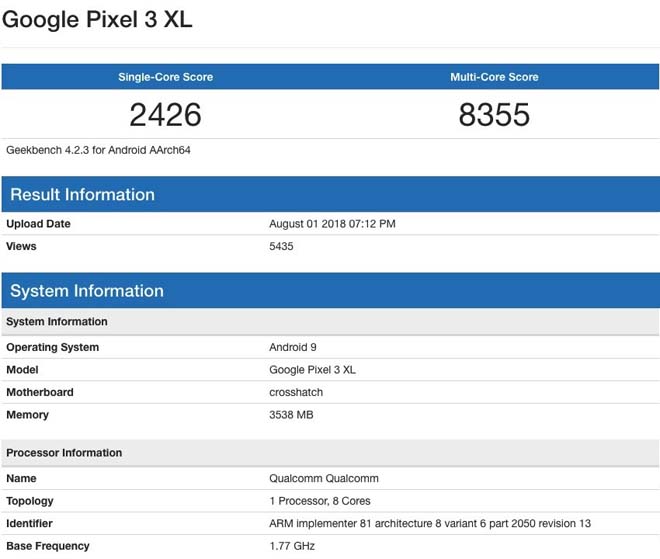Click the Geekbench 4.2.3 for Android version text

point(99,150)
